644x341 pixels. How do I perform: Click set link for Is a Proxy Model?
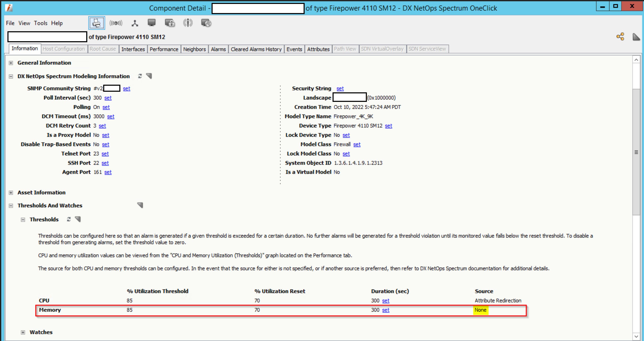[105, 135]
